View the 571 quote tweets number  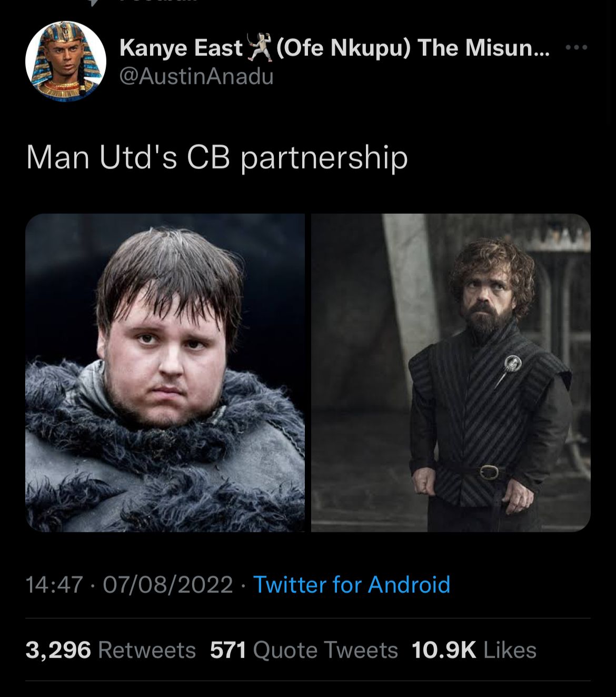[228, 650]
